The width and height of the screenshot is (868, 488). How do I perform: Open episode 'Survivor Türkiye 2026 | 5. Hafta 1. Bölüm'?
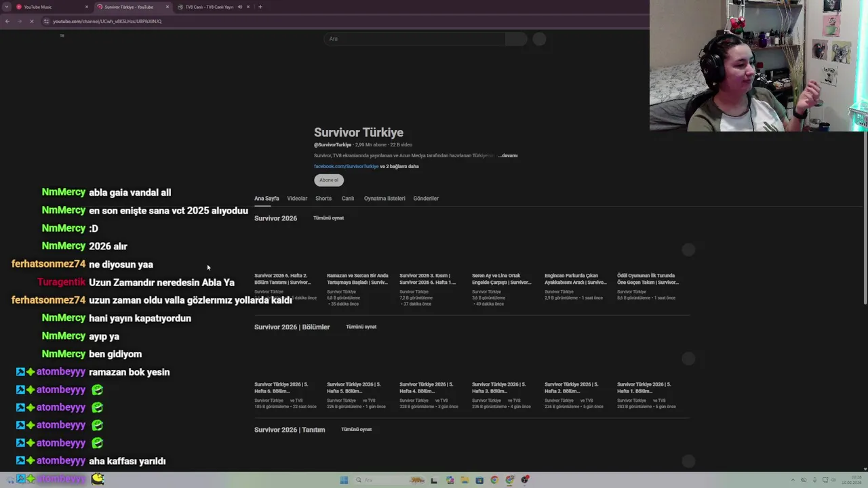[x=644, y=388]
